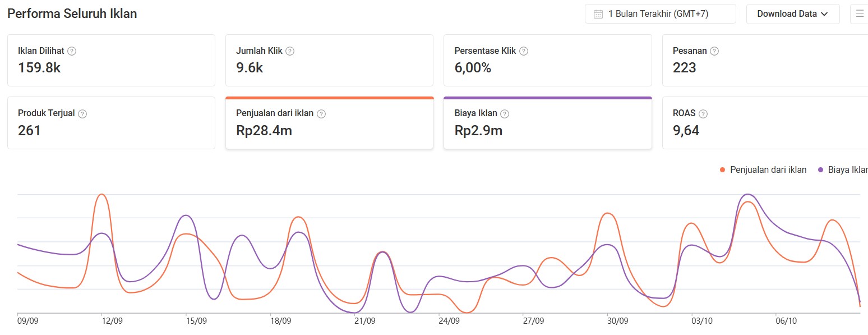Click help icon beside Produk Terjual
Viewport: 868px width, 335px height.
point(82,114)
